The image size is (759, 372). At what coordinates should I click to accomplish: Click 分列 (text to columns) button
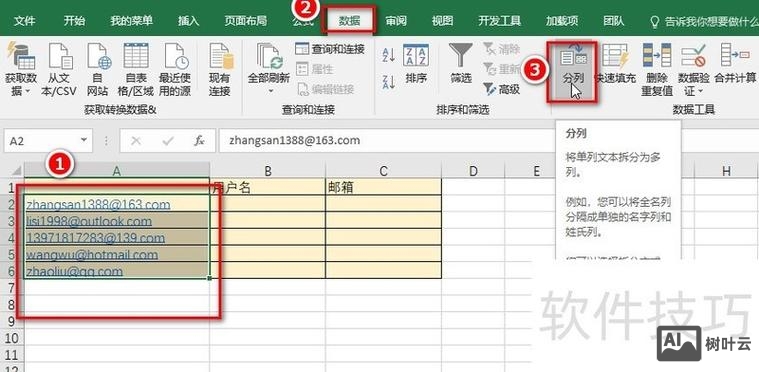[x=573, y=71]
